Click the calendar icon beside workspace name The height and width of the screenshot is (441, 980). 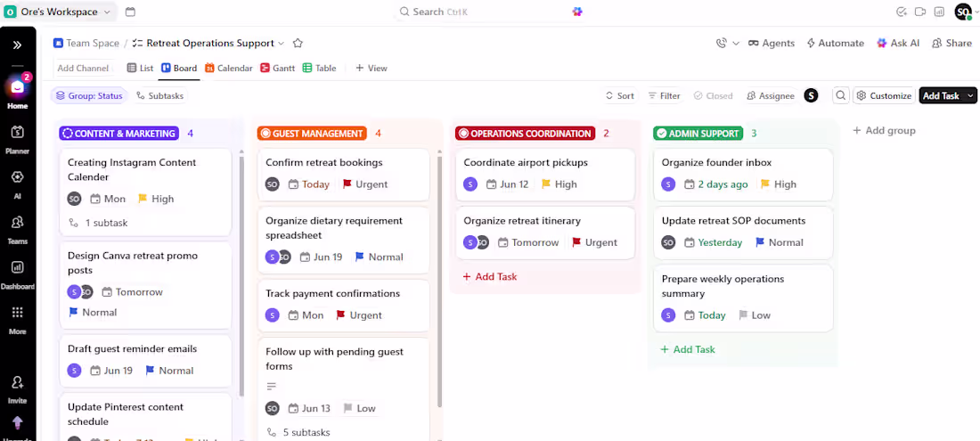click(130, 12)
